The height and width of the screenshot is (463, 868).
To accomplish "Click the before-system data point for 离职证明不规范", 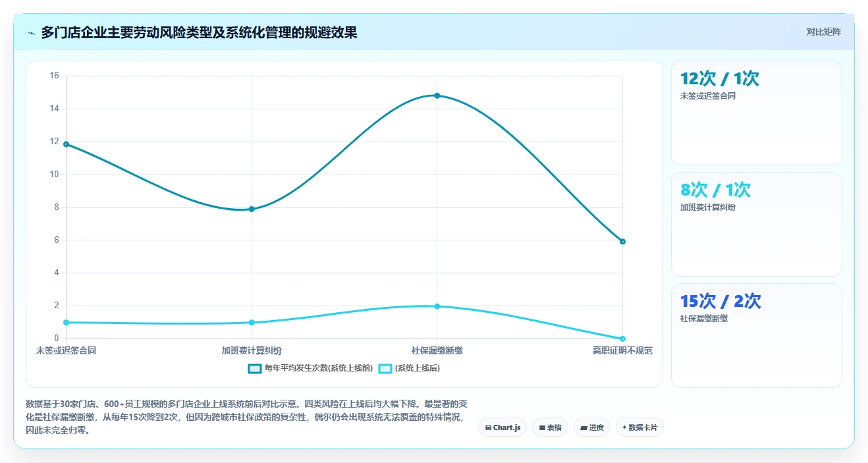I will click(x=622, y=241).
